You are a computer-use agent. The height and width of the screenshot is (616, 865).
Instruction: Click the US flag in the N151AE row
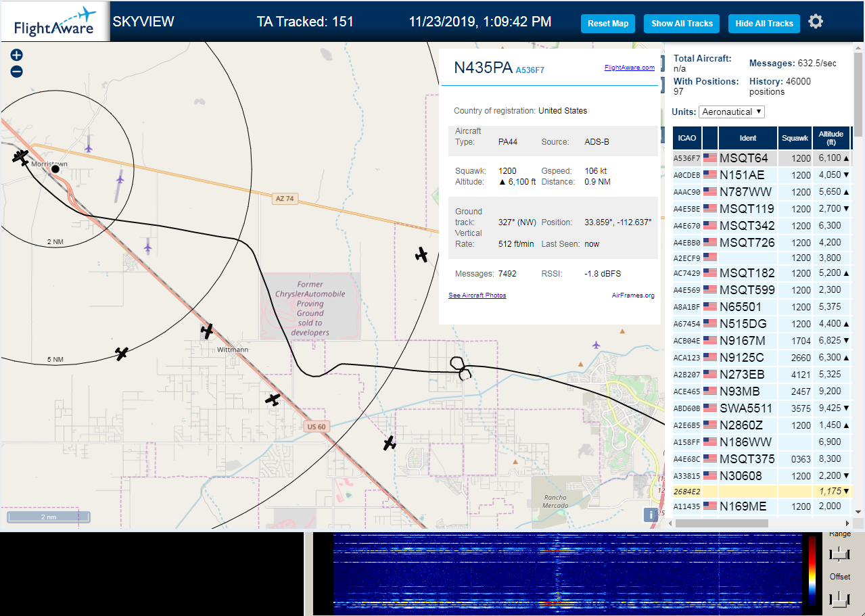[x=710, y=175]
